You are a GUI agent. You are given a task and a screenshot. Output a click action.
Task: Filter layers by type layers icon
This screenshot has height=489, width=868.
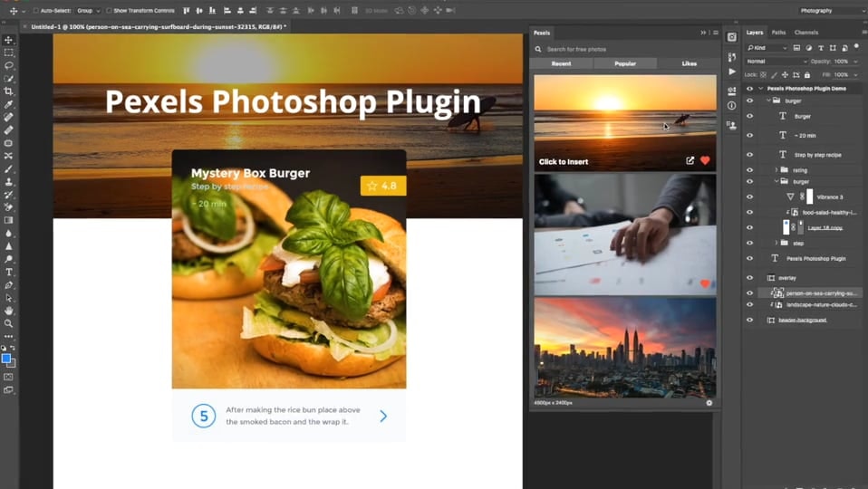point(821,48)
